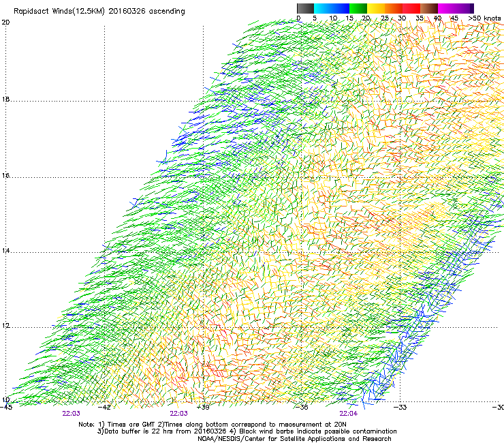Click the cyan-blue 5-15 knots color swatch
The image size is (504, 443).
[332, 8]
